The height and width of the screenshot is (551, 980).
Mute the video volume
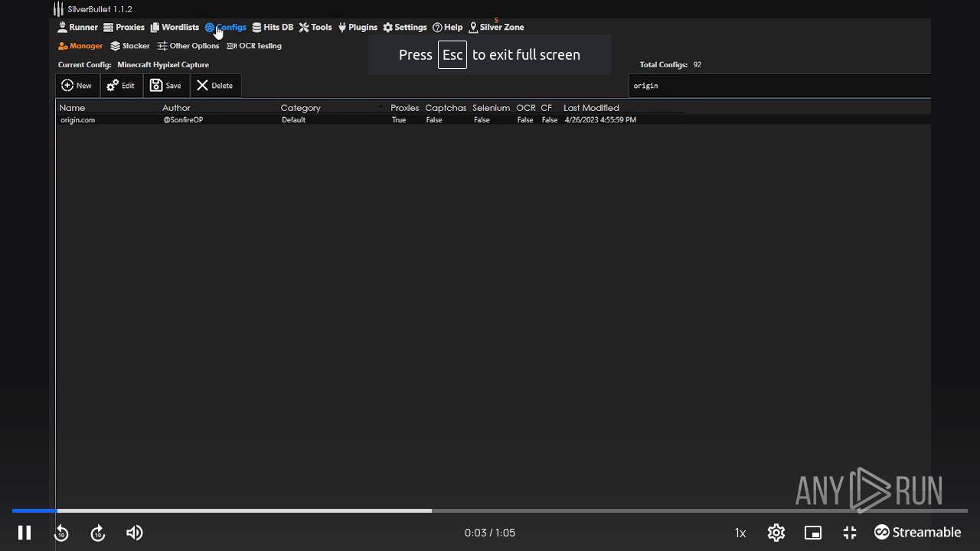pyautogui.click(x=135, y=533)
